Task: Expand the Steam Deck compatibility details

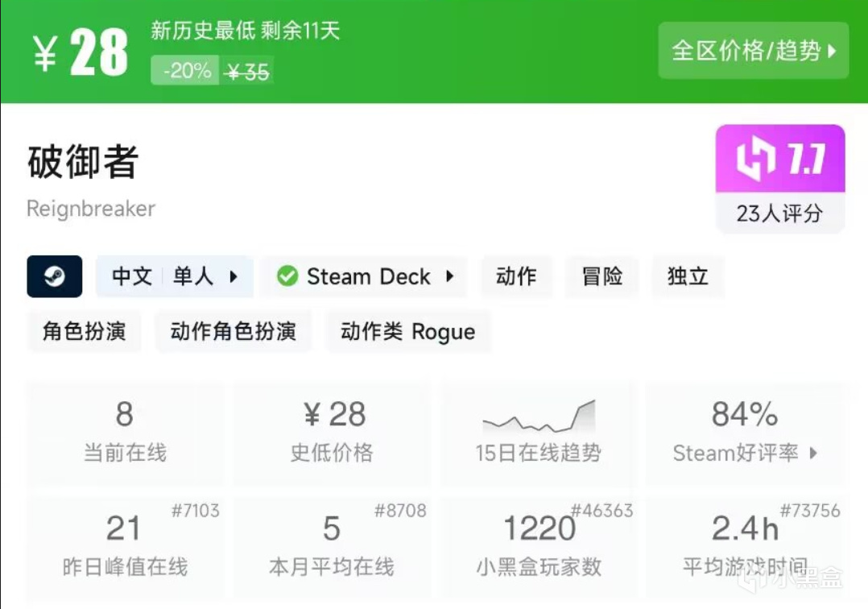Action: point(362,276)
